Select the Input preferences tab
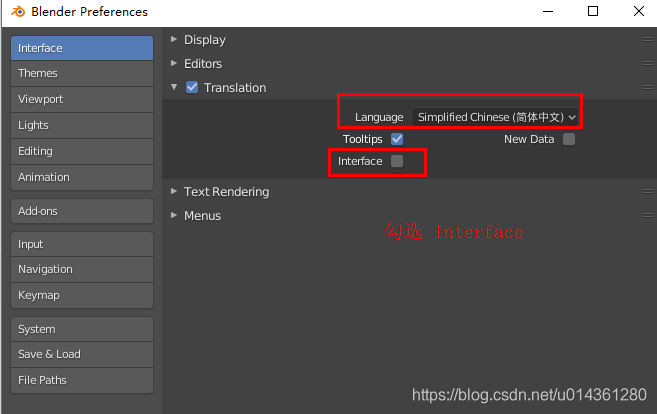 82,244
